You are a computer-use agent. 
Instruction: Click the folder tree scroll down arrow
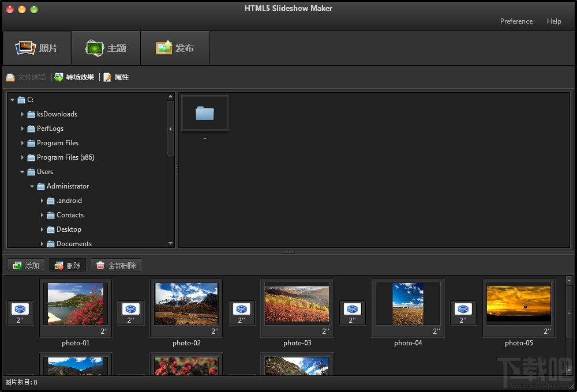click(x=170, y=243)
